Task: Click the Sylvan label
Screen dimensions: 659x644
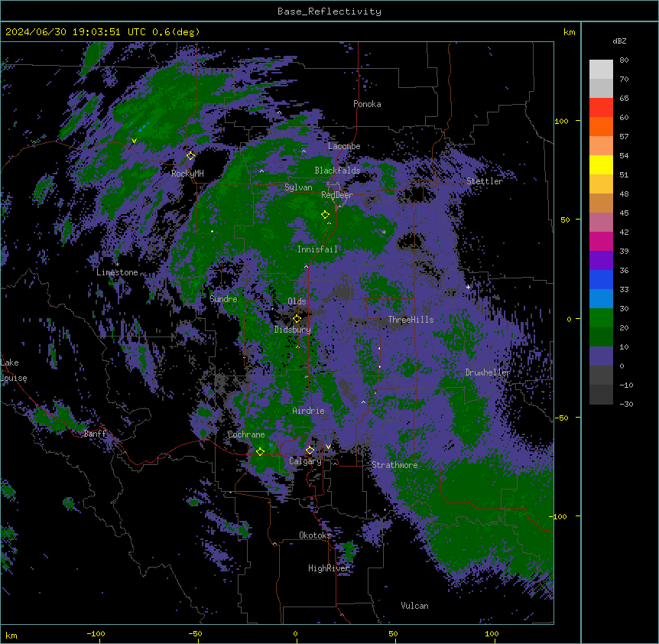Action: [x=298, y=187]
